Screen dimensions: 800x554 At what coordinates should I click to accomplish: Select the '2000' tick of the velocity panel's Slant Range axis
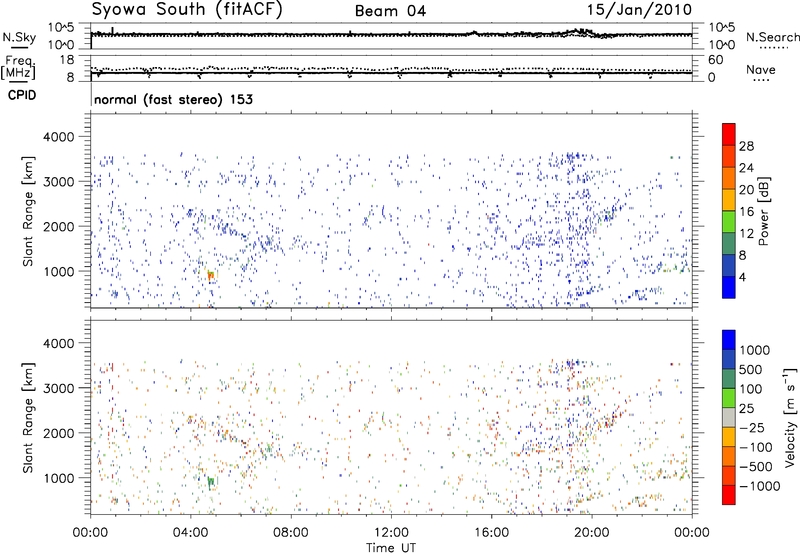click(58, 433)
